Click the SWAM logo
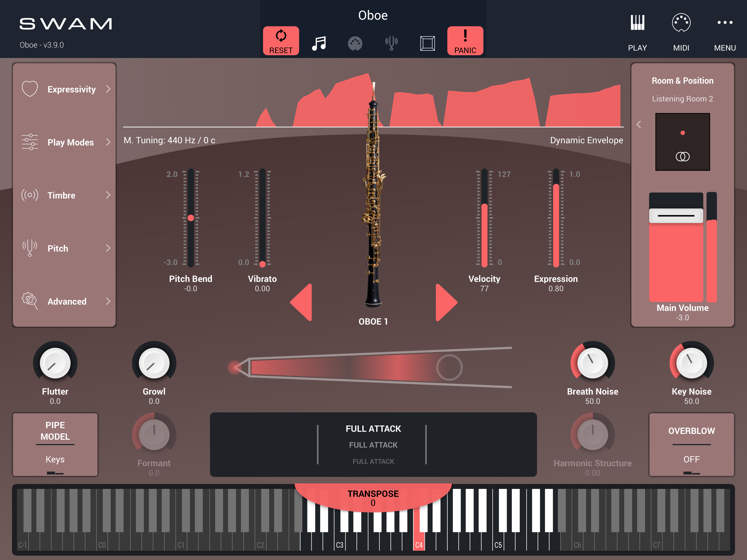 click(66, 24)
